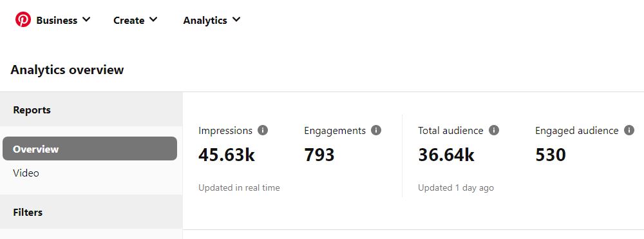
Task: Expand the chevron next to Analytics
Action: 236,19
